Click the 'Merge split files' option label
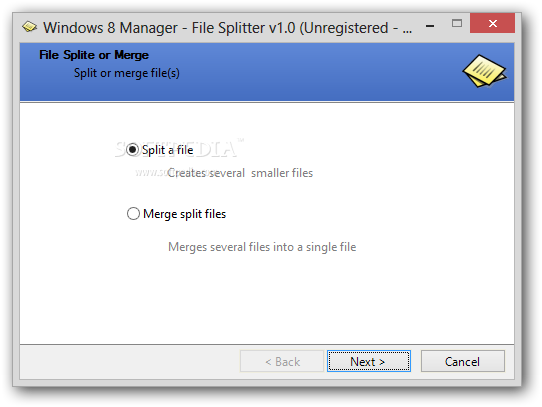Viewport: 542px width, 407px height. click(185, 214)
